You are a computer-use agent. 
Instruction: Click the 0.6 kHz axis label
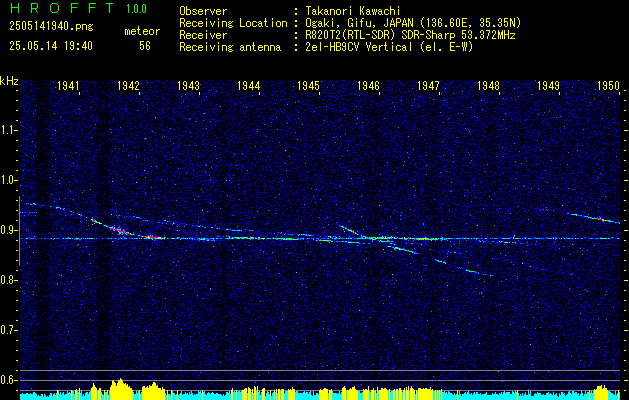[8, 380]
